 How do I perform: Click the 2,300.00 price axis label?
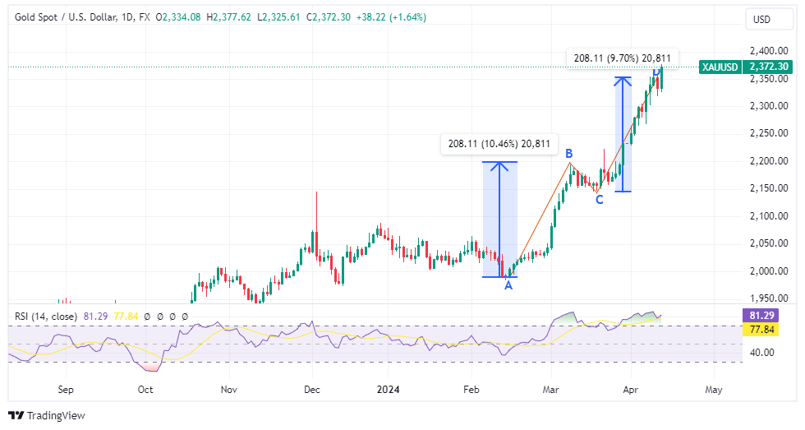[x=769, y=106]
